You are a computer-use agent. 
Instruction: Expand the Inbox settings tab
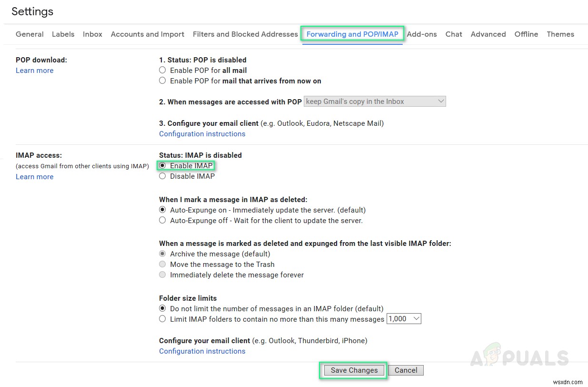point(92,34)
